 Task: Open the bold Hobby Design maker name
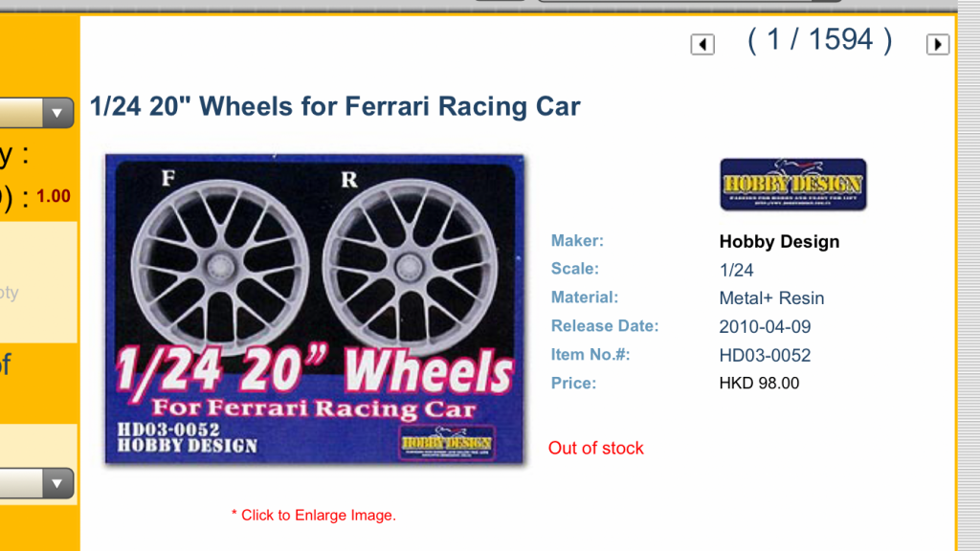pos(779,242)
